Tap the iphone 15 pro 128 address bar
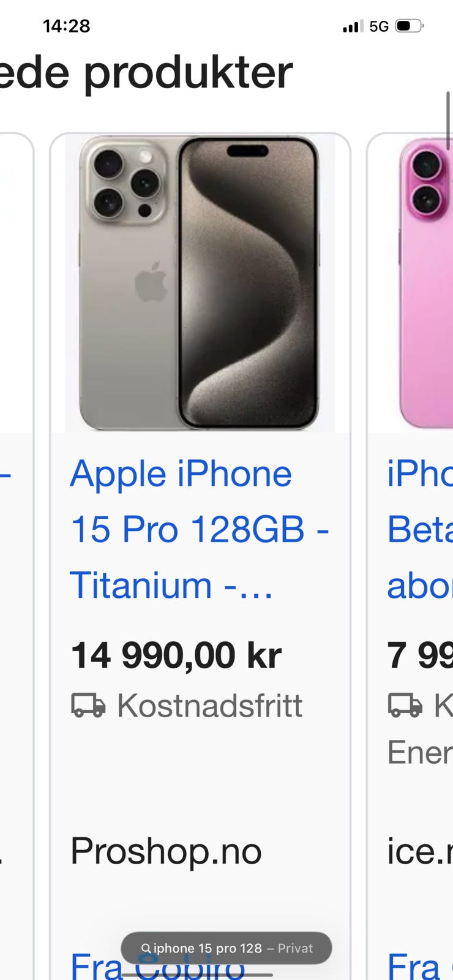 pyautogui.click(x=226, y=948)
